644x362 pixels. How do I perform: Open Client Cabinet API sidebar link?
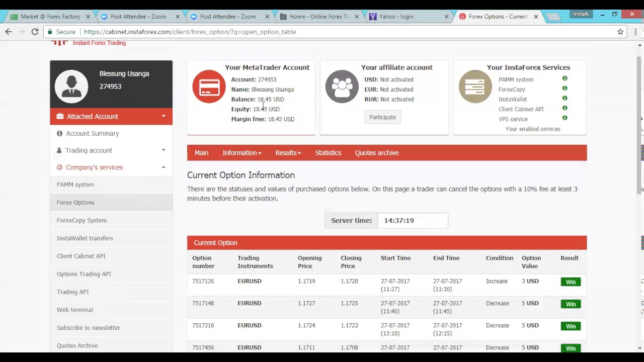click(x=81, y=256)
